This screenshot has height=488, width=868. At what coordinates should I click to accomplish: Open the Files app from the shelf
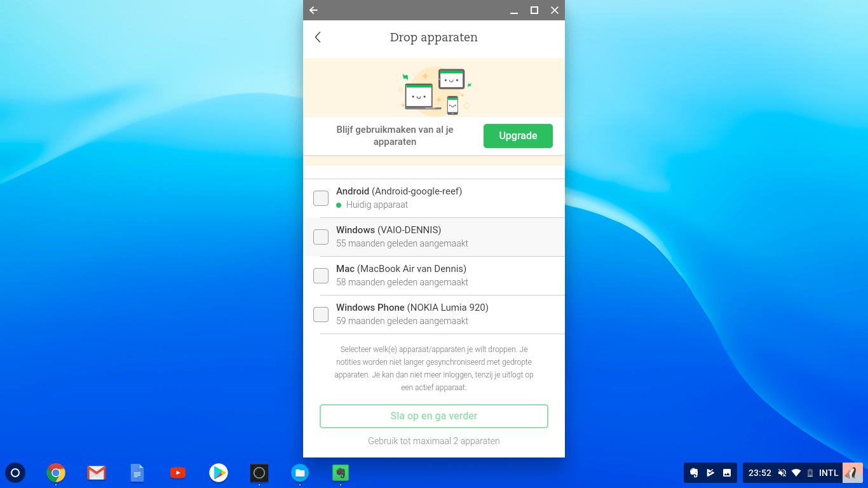pos(300,473)
